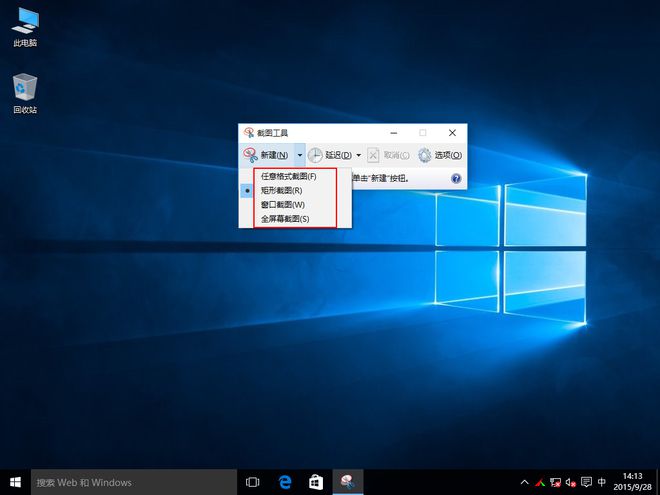Expand the 延迟 delay dropdown arrow
The image size is (660, 495).
358,155
